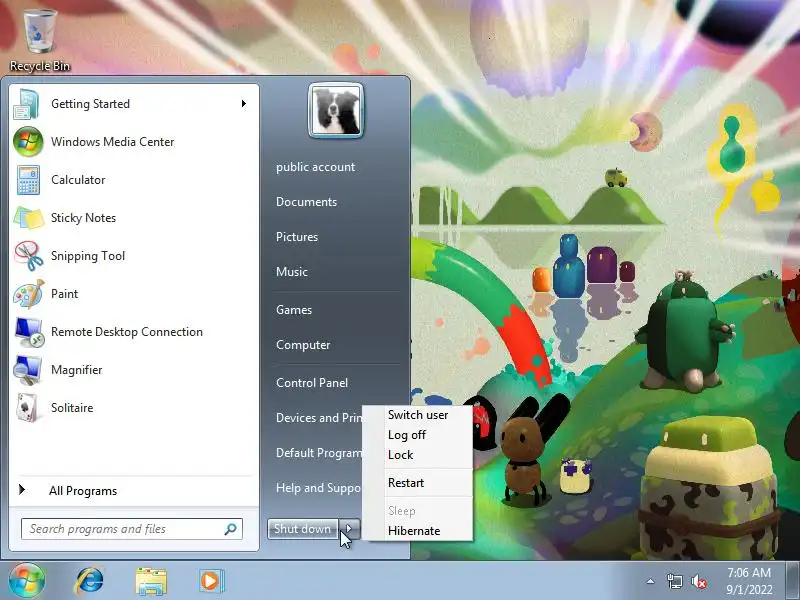Open Games from the Start menu
Image resolution: width=800 pixels, height=600 pixels.
[x=294, y=310]
